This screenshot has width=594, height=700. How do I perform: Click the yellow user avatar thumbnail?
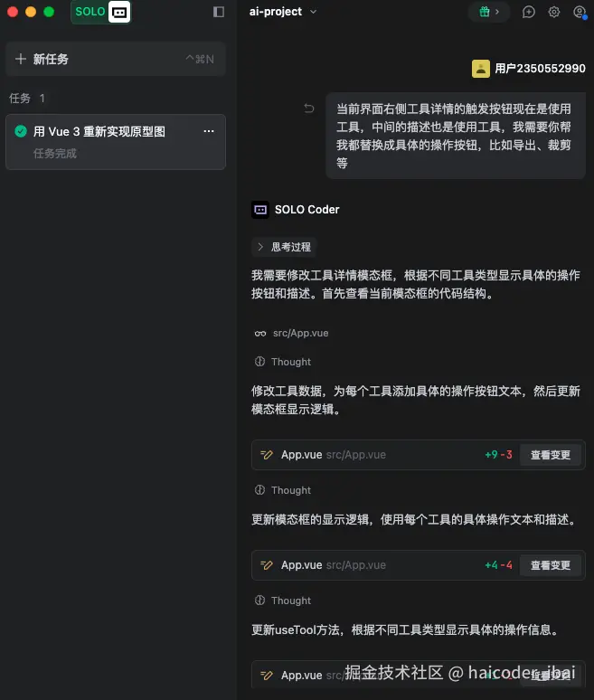point(481,69)
